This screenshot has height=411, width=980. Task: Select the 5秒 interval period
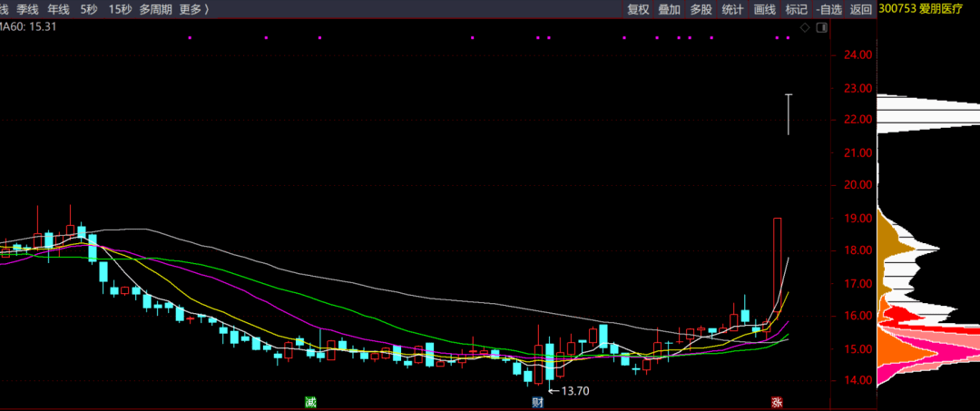pyautogui.click(x=88, y=9)
